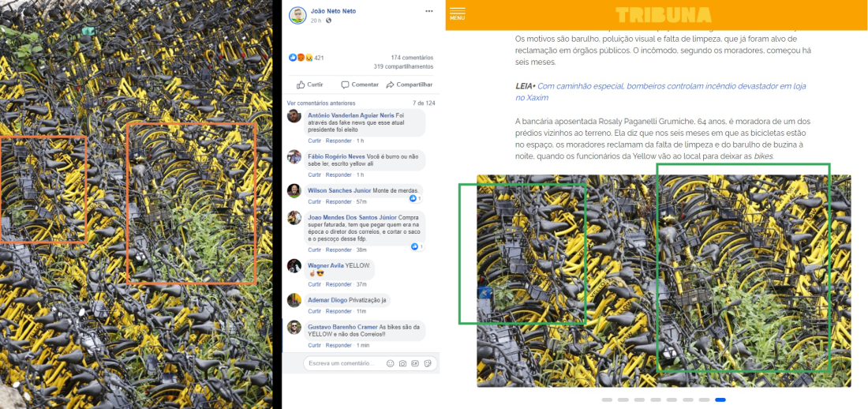Open the 319 compartilhamentos link

click(x=403, y=66)
